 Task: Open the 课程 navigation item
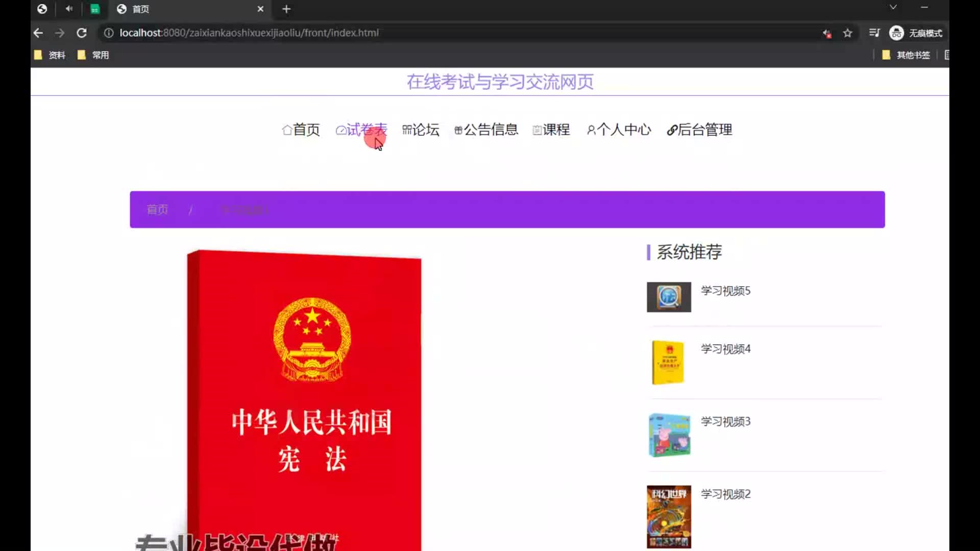pos(551,130)
